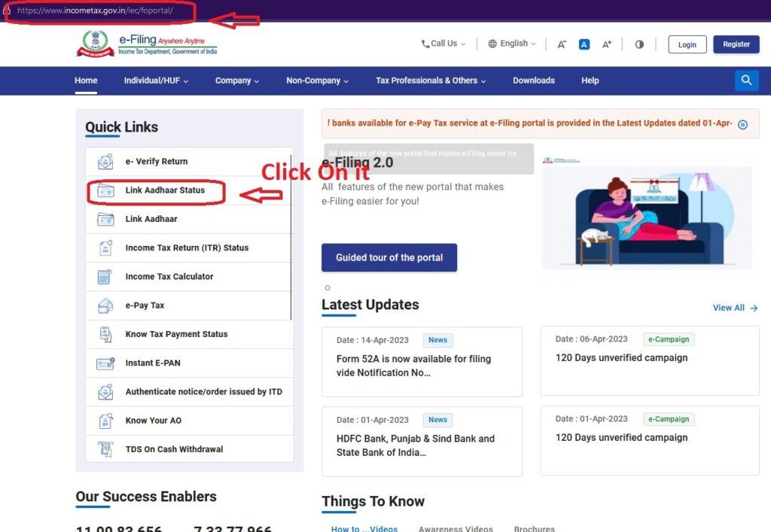This screenshot has width=771, height=532.
Task: Click the Know Tax Payment Status icon
Action: 105,335
